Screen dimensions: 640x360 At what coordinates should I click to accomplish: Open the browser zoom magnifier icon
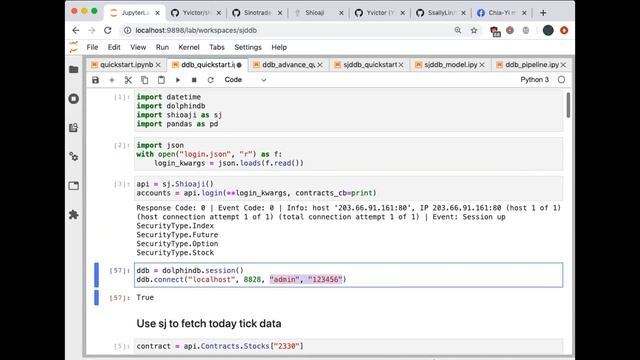(458, 30)
